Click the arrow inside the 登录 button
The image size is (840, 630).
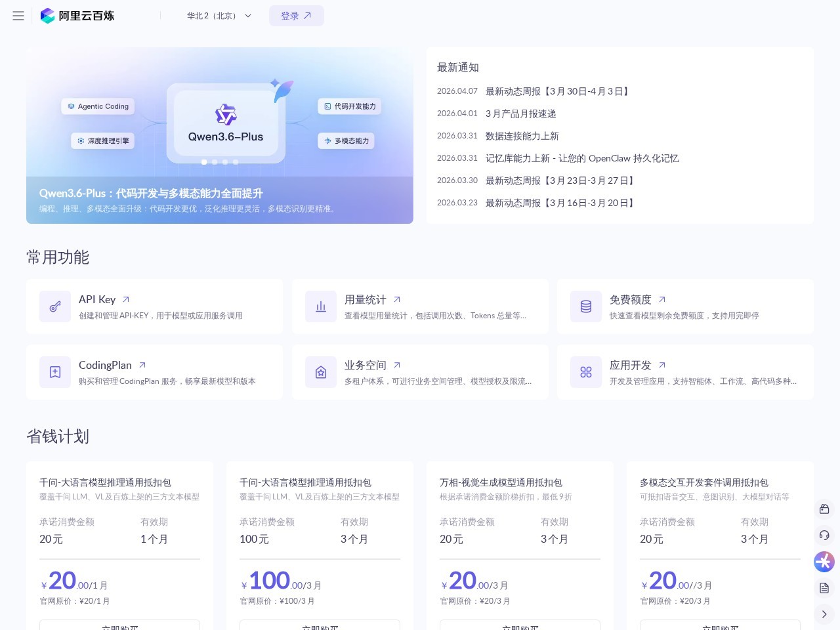[307, 16]
